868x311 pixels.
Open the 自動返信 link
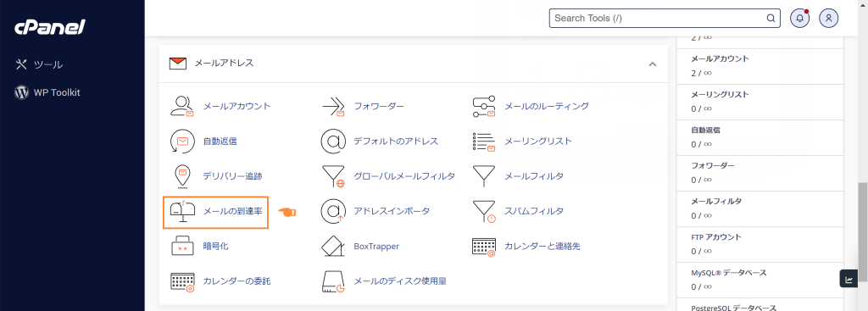click(220, 142)
